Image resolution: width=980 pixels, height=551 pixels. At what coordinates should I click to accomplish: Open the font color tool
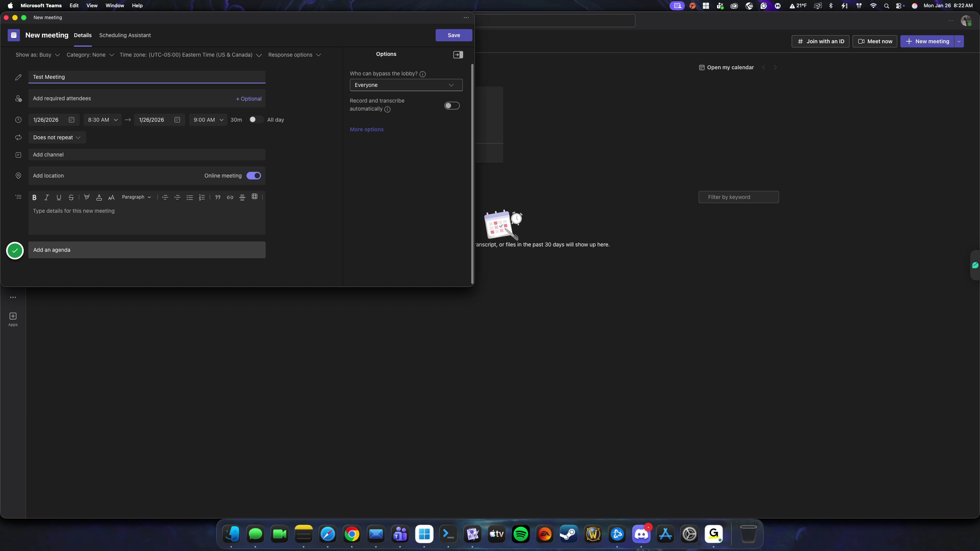coord(99,197)
